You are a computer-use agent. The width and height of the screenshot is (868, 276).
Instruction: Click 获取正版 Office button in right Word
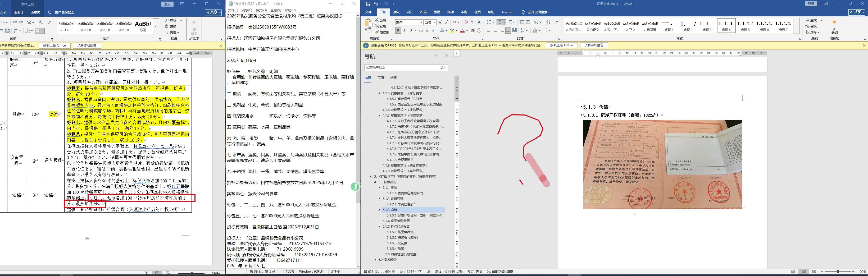562,45
